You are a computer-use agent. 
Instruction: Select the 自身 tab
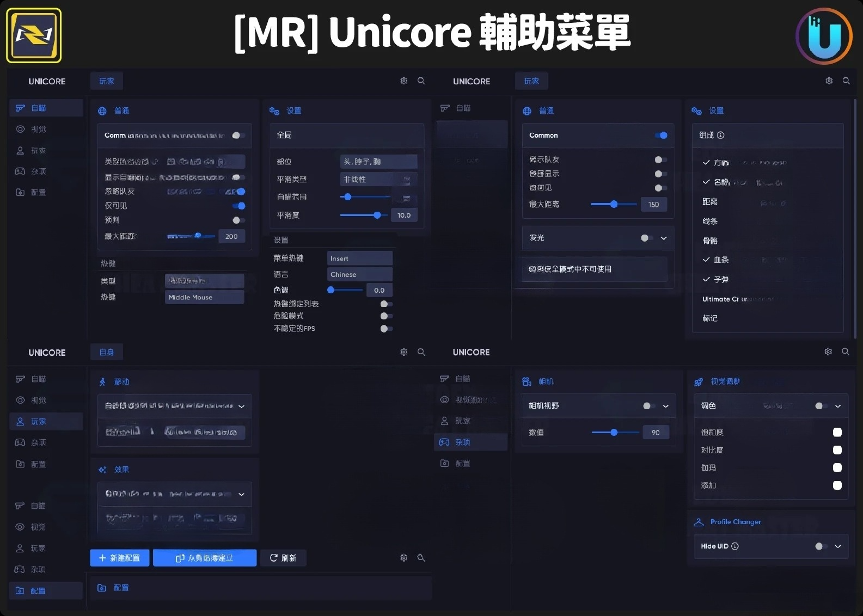click(107, 353)
